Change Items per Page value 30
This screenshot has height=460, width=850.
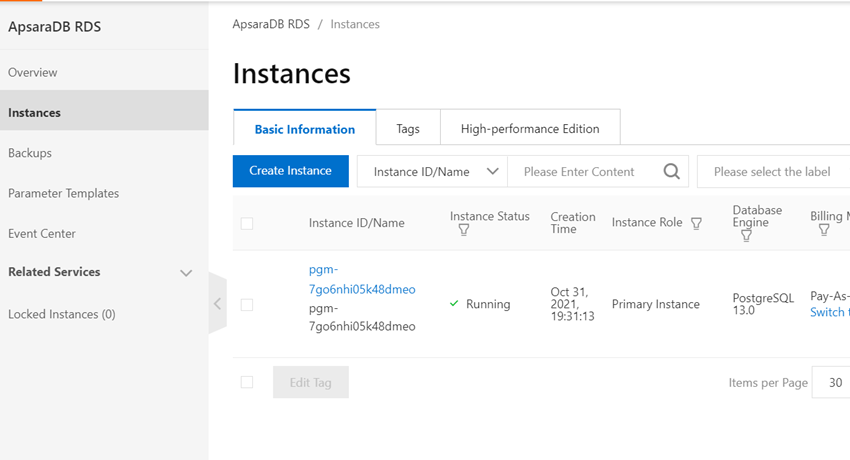(x=831, y=383)
